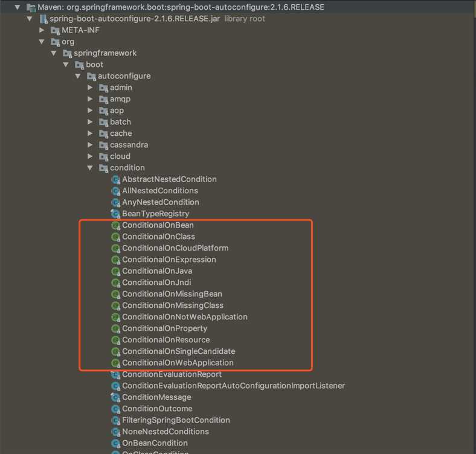Select the batch package label
This screenshot has width=476, height=454.
[x=121, y=122]
